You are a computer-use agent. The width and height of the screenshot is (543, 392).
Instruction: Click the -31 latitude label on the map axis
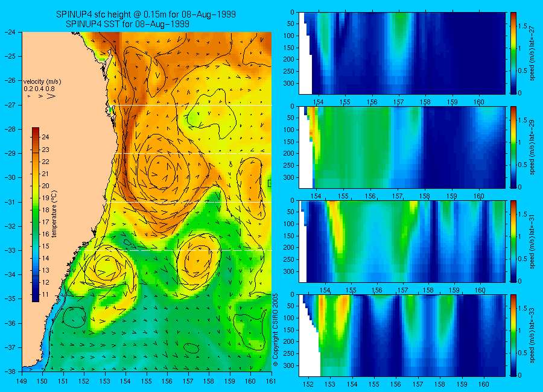[10, 202]
